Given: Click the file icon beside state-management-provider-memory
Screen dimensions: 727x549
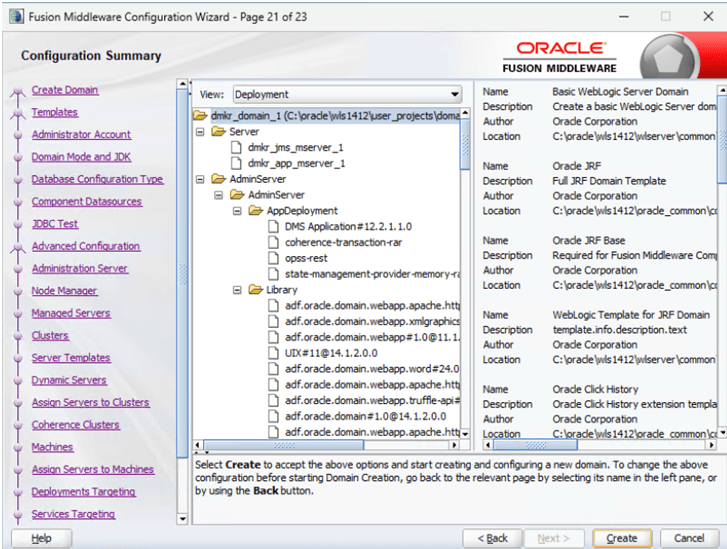Looking at the screenshot, I should click(x=274, y=274).
